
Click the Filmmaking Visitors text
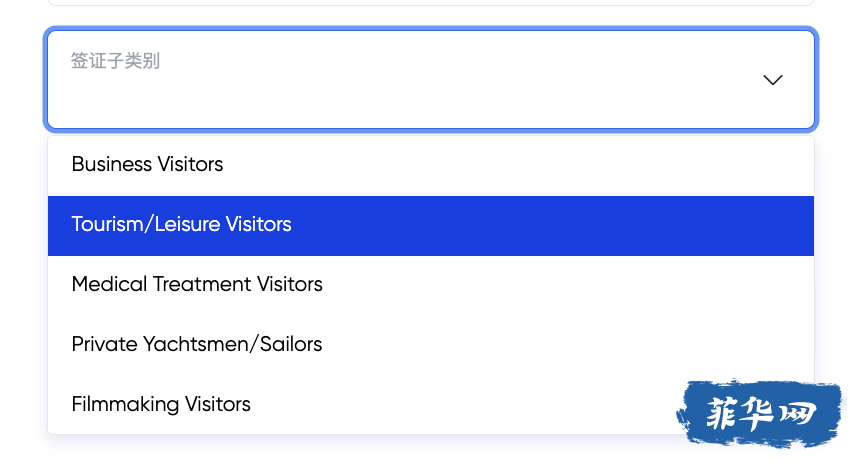pyautogui.click(x=161, y=405)
